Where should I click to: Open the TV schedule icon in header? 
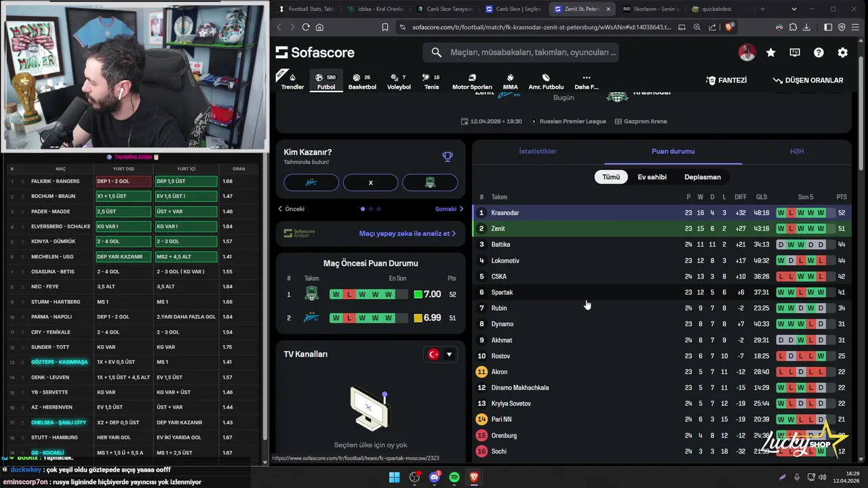pos(795,52)
